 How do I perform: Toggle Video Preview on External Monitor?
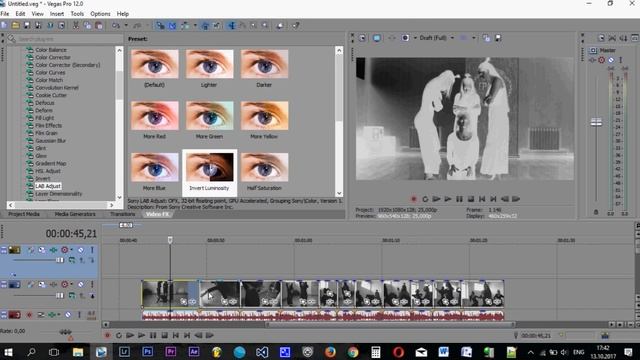[x=377, y=38]
